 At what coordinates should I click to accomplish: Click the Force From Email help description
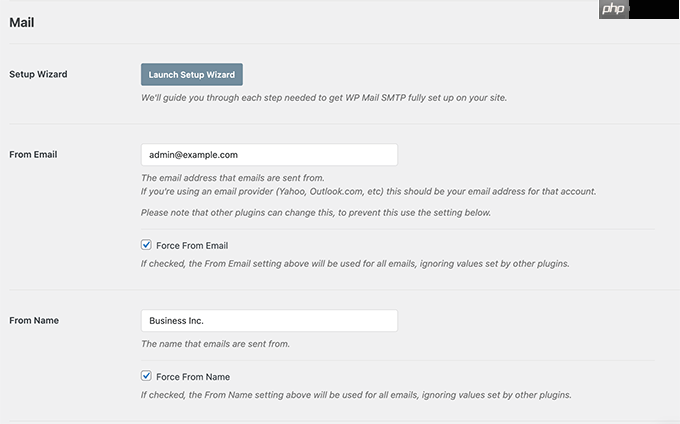click(x=355, y=264)
